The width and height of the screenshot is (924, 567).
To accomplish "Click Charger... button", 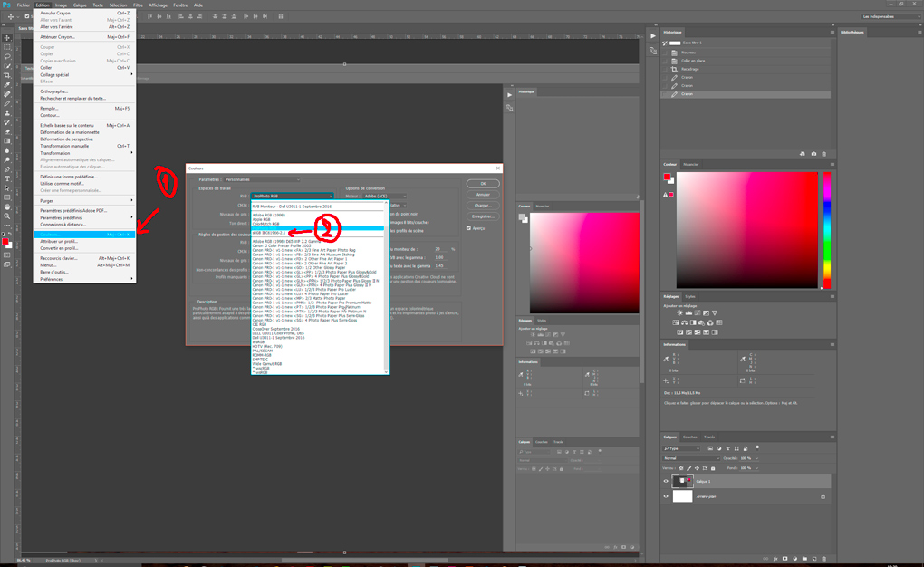I will 483,206.
